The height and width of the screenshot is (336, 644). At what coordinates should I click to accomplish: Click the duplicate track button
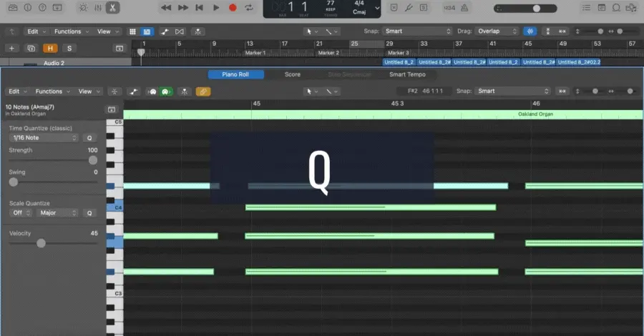pos(31,49)
